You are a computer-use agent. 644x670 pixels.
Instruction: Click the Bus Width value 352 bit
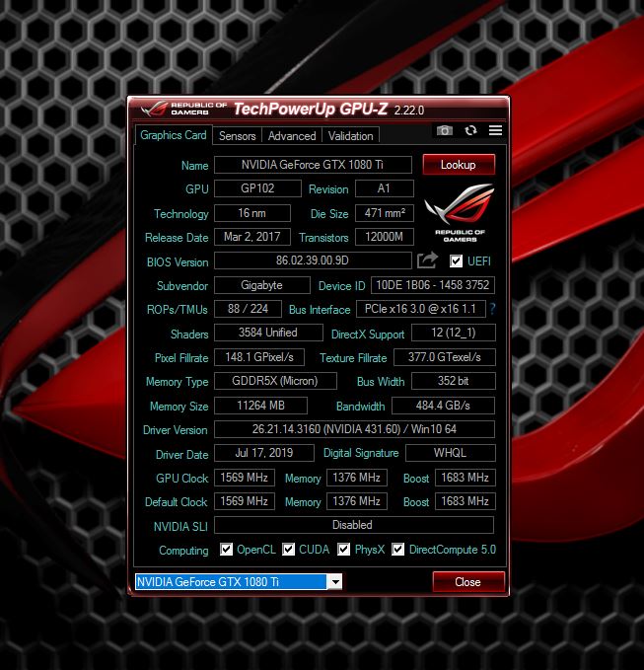[x=453, y=381]
